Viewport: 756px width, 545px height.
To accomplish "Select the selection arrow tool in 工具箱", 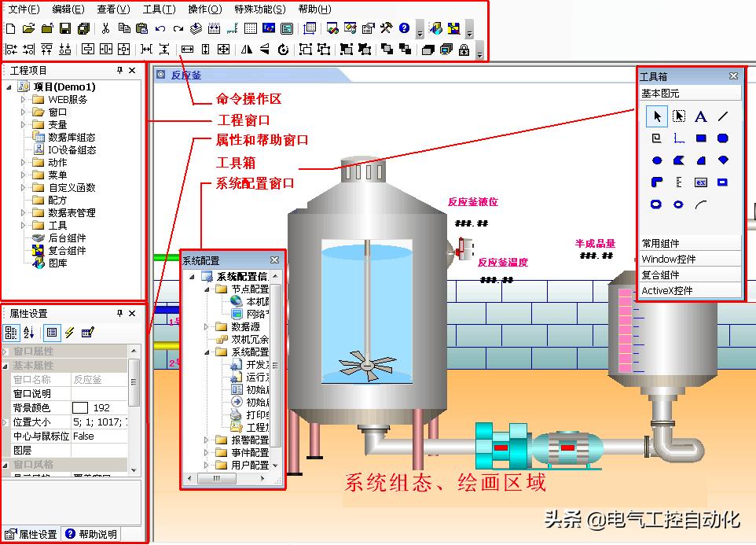I will point(656,116).
